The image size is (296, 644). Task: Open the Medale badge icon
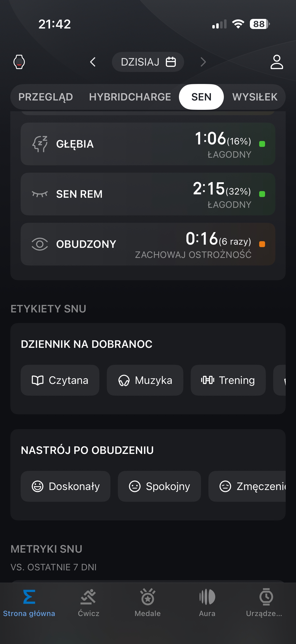pos(148,597)
